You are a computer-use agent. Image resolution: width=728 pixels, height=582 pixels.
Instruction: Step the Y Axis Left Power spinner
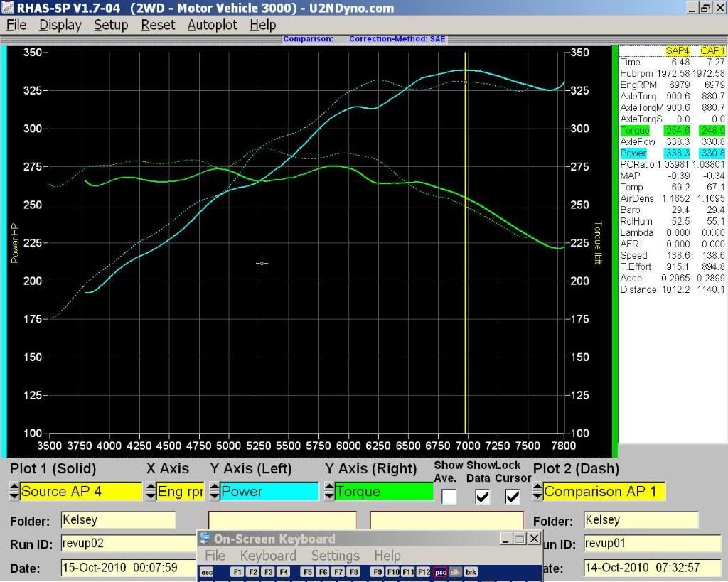tap(214, 492)
